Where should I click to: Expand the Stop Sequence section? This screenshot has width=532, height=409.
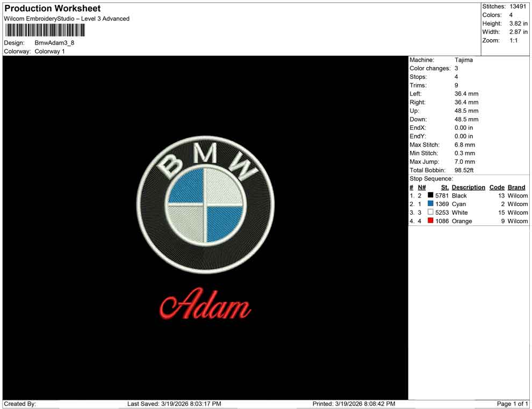click(x=430, y=178)
